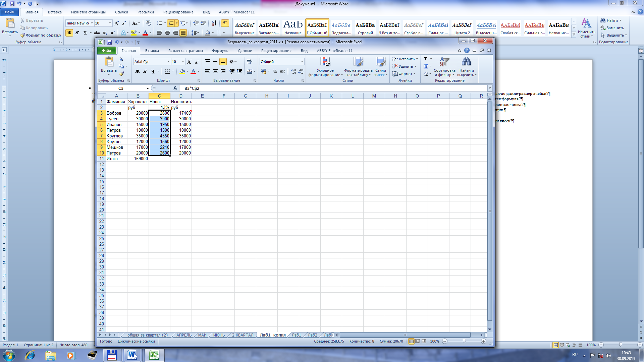Toggle Word show paragraph marks ¶
This screenshot has width=644, height=362.
225,23
